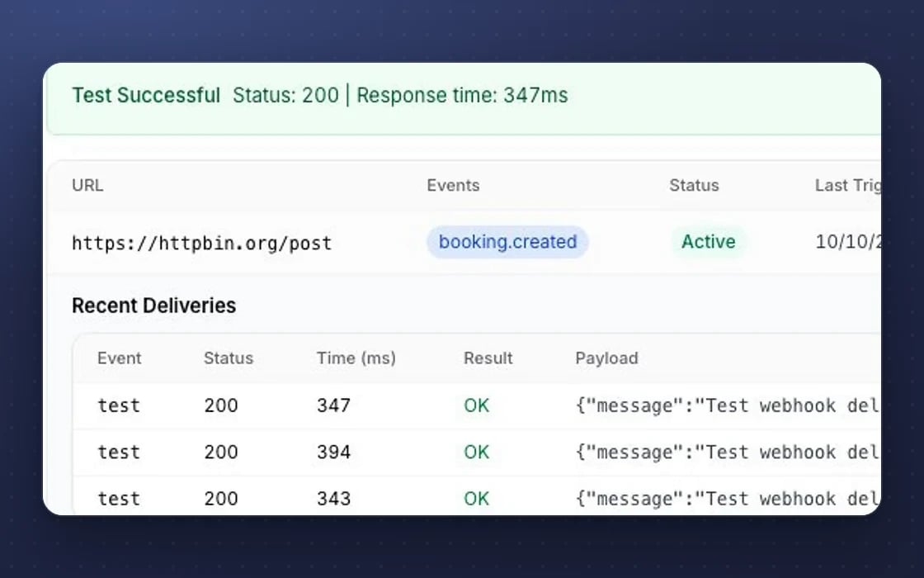Image resolution: width=924 pixels, height=578 pixels.
Task: Click the Active status badge
Action: click(709, 242)
